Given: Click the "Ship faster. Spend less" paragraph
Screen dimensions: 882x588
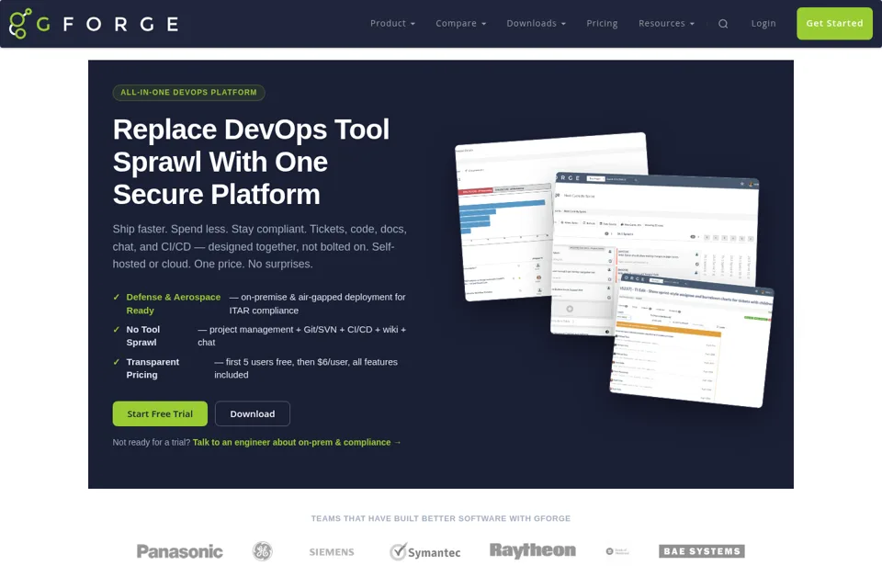Looking at the screenshot, I should tap(259, 246).
